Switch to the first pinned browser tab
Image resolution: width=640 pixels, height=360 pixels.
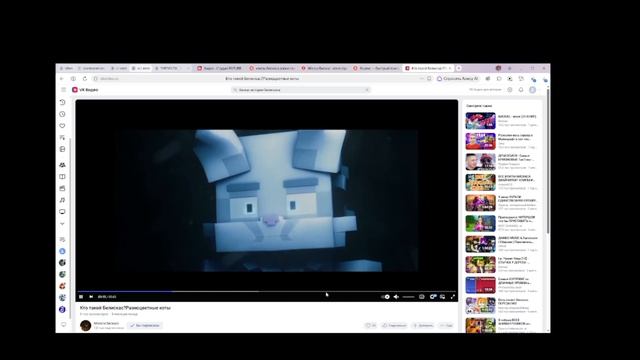[67, 68]
